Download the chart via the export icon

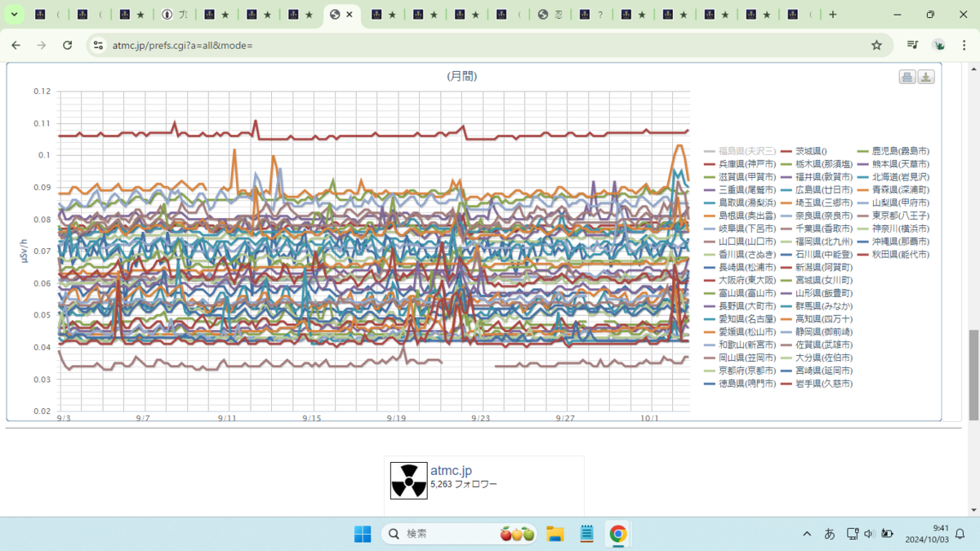(926, 77)
